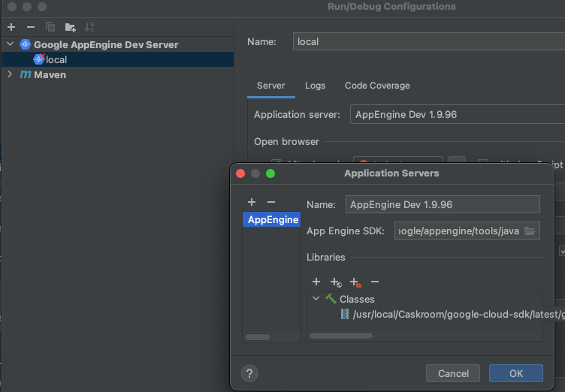Confirm Application Servers dialog with OK

pos(516,373)
